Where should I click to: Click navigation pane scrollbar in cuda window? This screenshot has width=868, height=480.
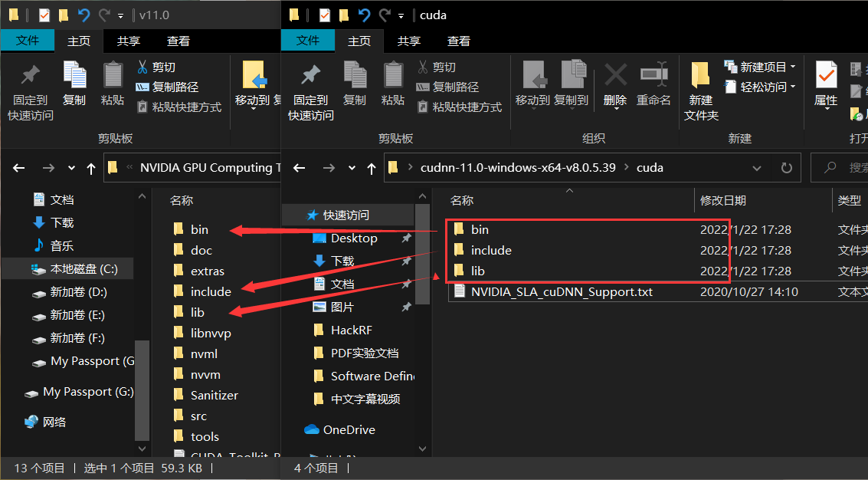tap(422, 254)
